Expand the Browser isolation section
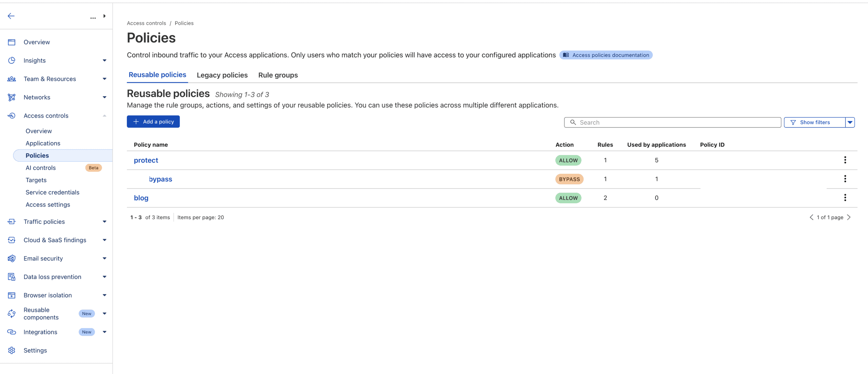 click(104, 295)
